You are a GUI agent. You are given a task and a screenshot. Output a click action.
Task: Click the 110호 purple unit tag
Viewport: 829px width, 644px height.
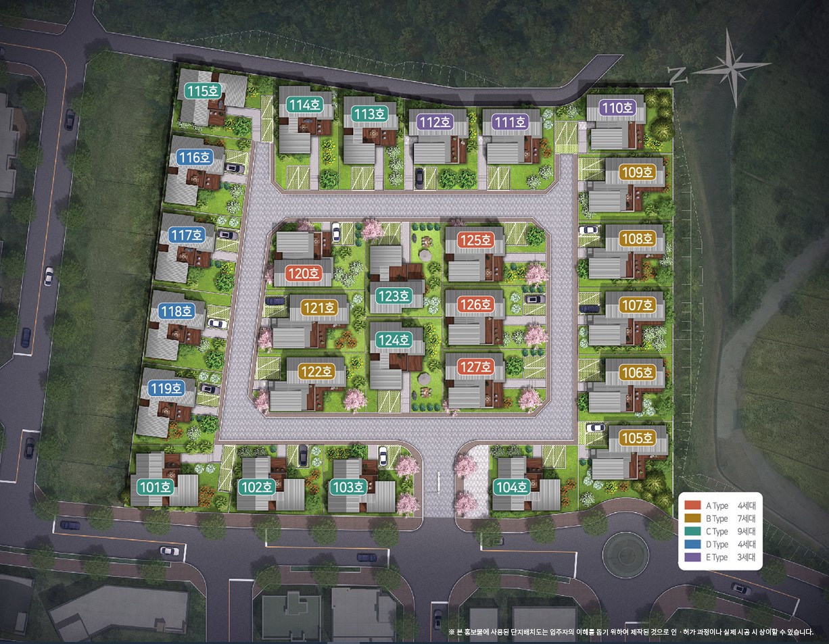(x=617, y=107)
